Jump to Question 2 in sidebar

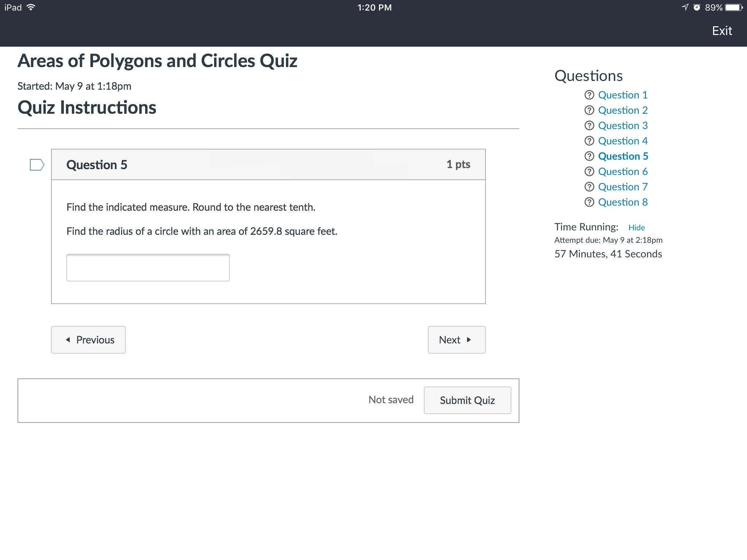(623, 110)
